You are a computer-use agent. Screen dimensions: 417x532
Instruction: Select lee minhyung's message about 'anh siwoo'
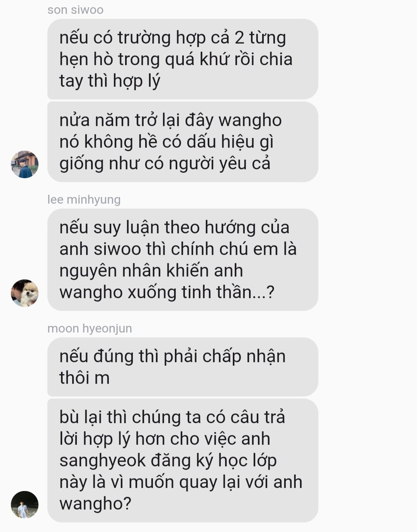coord(183,260)
